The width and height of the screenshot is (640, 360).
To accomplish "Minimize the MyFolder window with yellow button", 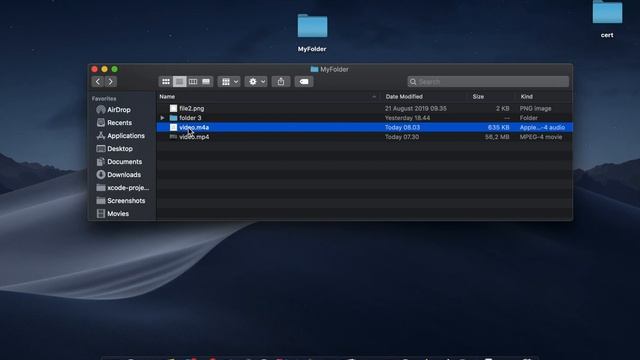I will tap(104, 69).
